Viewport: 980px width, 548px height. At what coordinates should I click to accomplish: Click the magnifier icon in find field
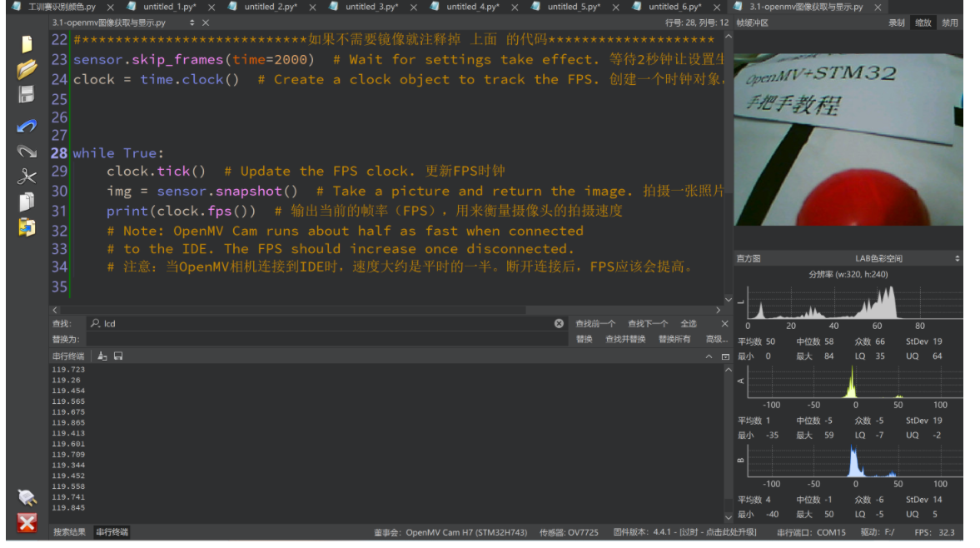[x=95, y=323]
